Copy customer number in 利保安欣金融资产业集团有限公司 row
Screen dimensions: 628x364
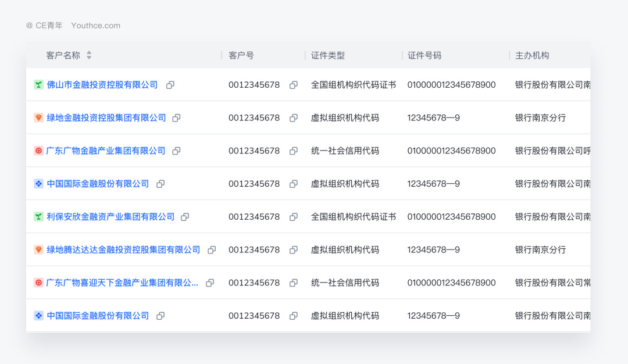pos(294,217)
